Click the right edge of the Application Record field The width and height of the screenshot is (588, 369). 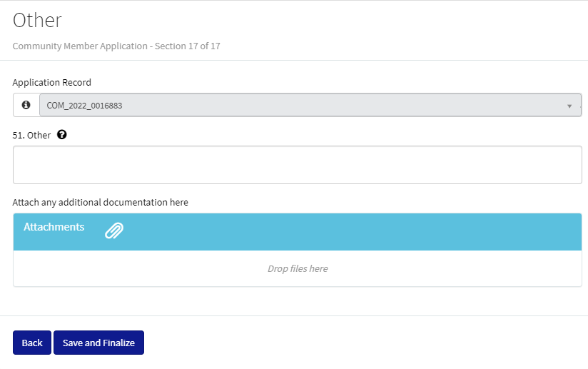pyautogui.click(x=578, y=106)
